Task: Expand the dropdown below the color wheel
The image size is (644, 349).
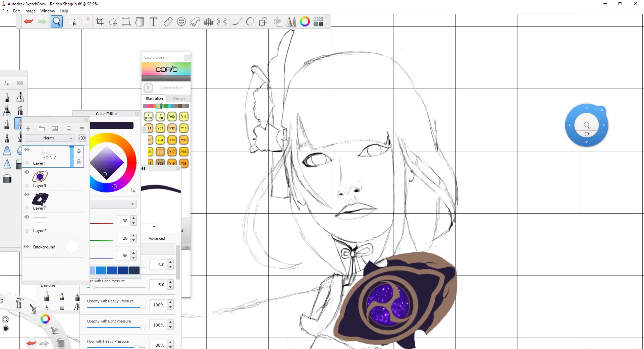Action: (x=114, y=204)
